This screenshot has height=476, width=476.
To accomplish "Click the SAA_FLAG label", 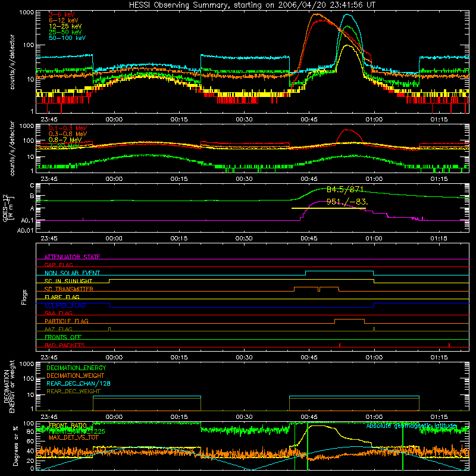I will tap(58, 313).
